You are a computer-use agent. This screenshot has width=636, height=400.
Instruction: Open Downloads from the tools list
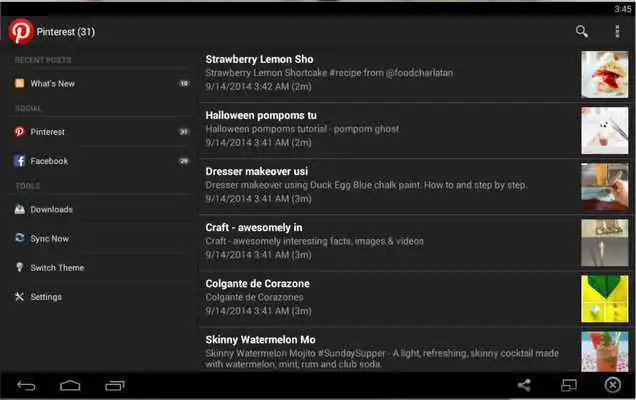pos(101,209)
